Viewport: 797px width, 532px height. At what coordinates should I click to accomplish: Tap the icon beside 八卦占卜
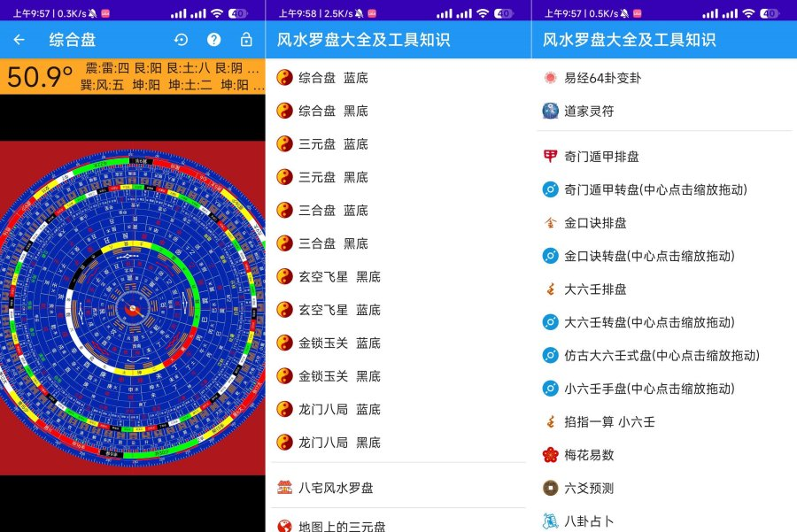[x=550, y=520]
